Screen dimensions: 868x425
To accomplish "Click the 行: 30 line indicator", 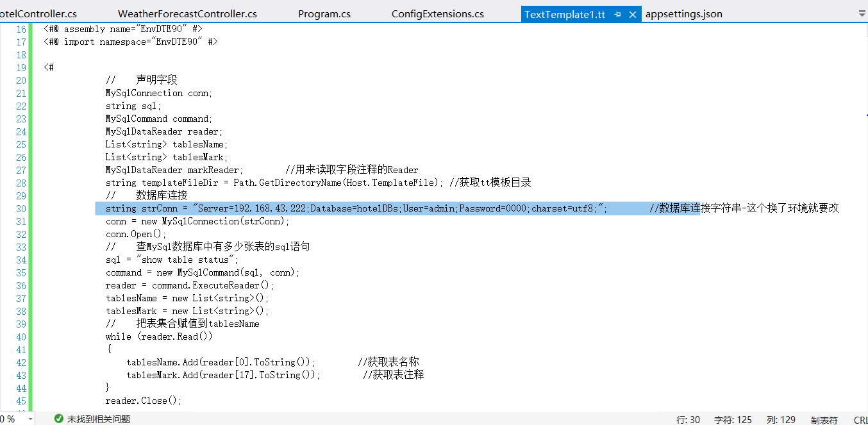I will [689, 420].
